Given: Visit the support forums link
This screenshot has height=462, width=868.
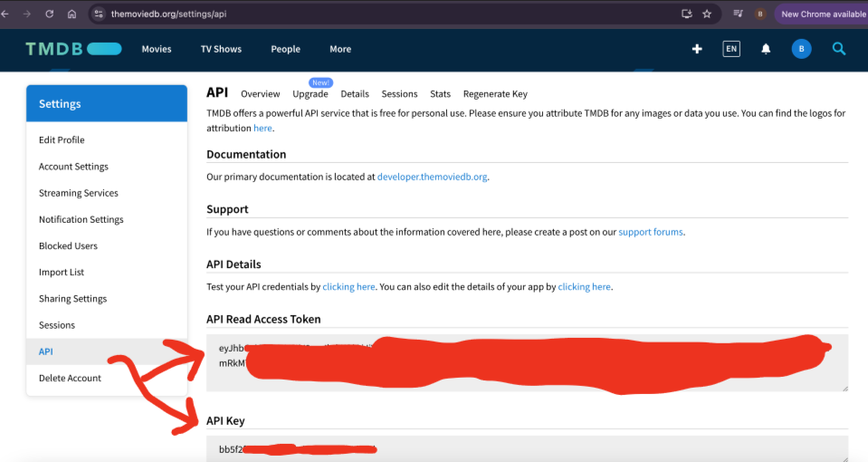Looking at the screenshot, I should tap(651, 232).
